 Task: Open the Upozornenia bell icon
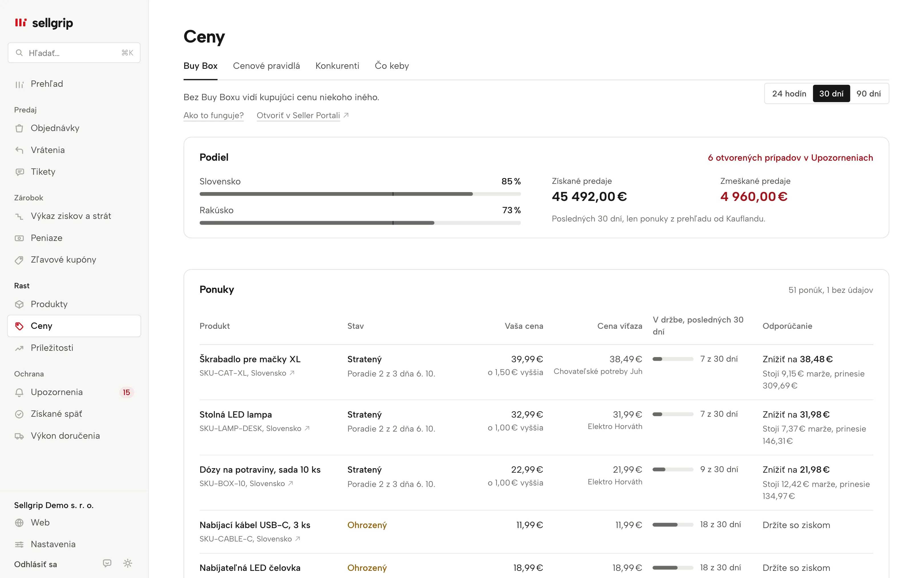click(19, 392)
